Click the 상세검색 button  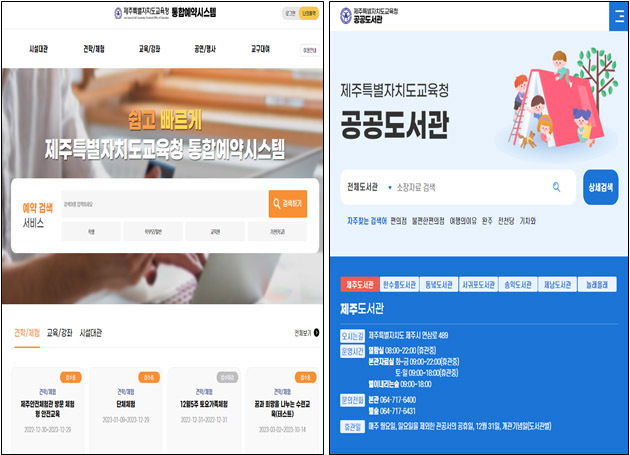click(x=600, y=187)
